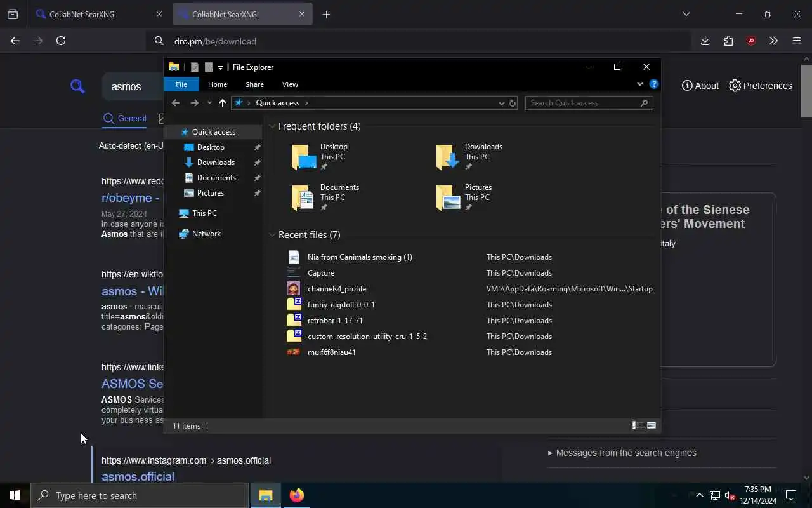812x508 pixels.
Task: Select the Capture recent file
Action: click(x=321, y=273)
